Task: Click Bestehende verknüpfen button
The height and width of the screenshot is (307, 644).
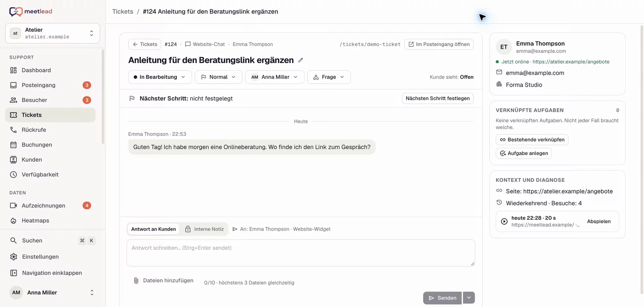Action: [532, 139]
